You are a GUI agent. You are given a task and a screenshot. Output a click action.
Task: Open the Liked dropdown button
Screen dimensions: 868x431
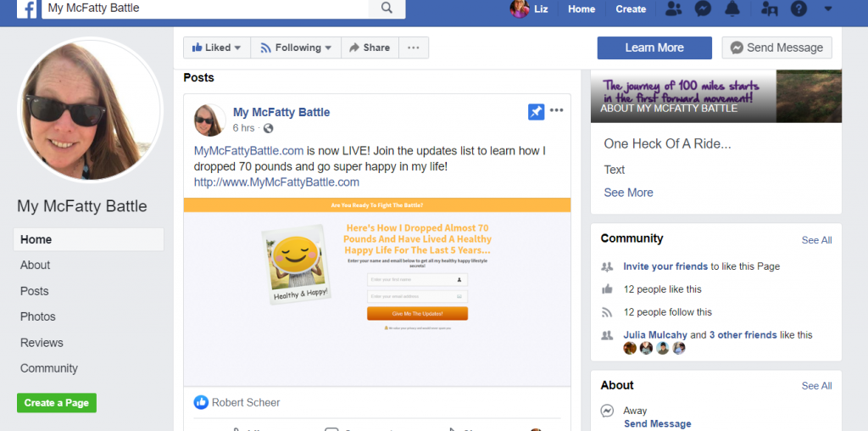click(x=217, y=48)
